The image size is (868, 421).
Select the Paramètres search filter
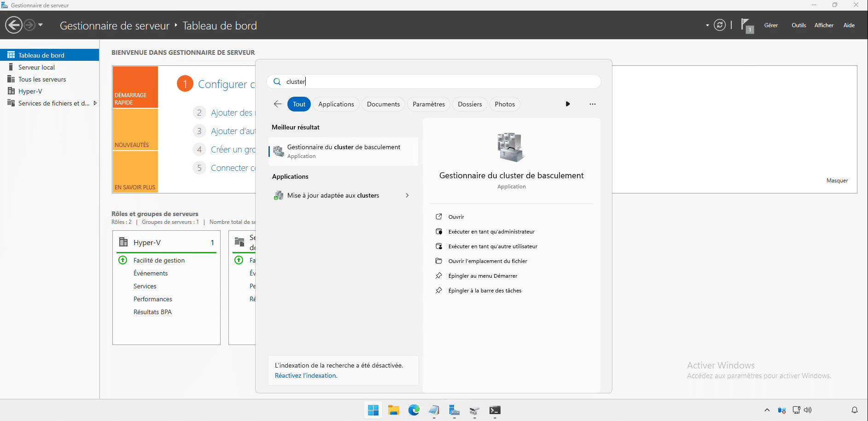pyautogui.click(x=429, y=104)
